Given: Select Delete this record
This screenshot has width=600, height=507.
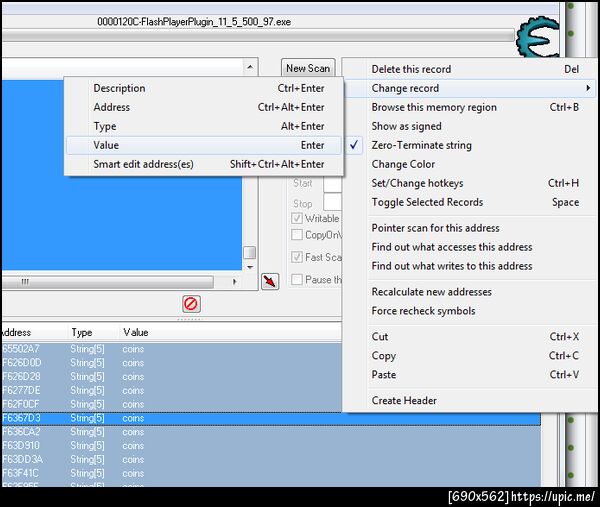Looking at the screenshot, I should click(470, 69).
